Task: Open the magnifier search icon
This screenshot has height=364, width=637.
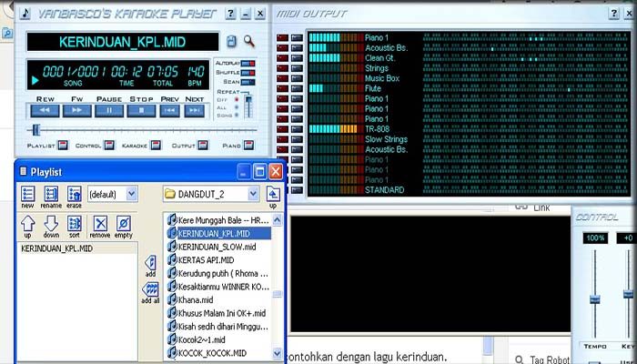Action: (249, 41)
